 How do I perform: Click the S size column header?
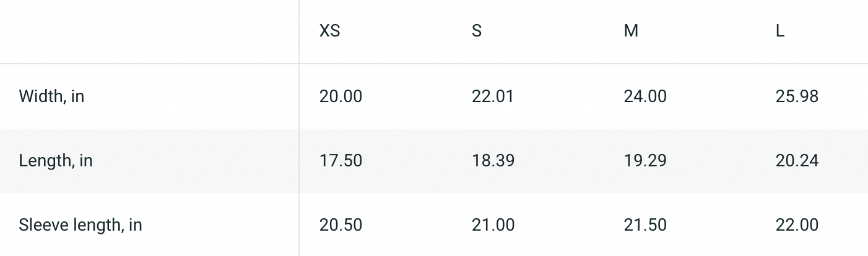476,31
